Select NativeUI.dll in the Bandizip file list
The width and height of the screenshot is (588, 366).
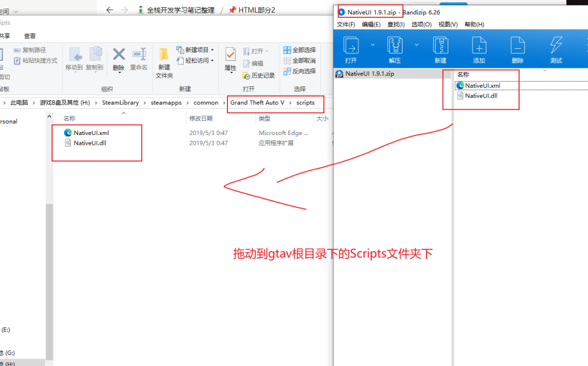(x=481, y=96)
